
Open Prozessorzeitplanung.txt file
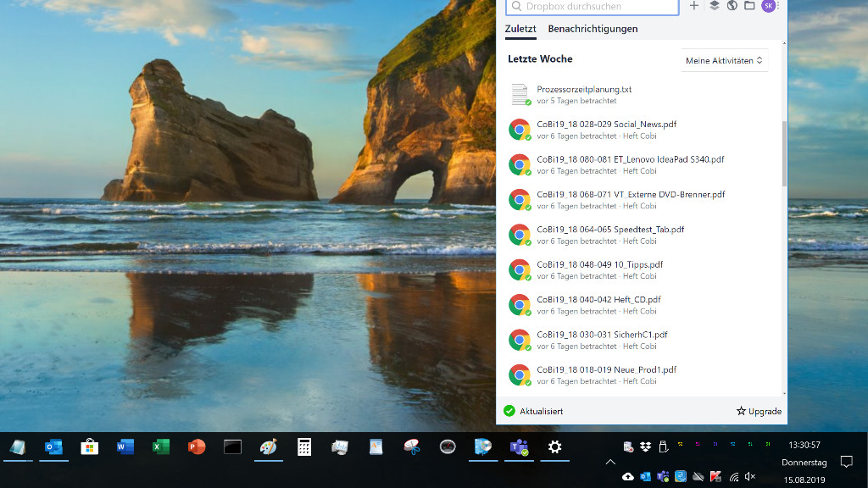(584, 89)
